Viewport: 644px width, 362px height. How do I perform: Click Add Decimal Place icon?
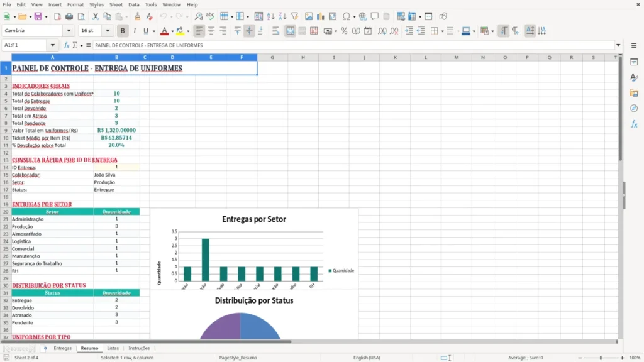tap(382, 31)
